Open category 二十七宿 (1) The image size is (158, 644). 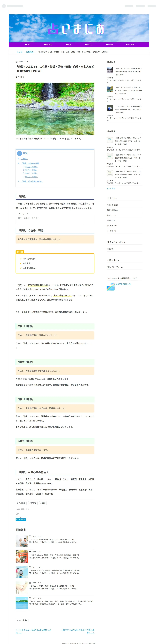pos(111,231)
